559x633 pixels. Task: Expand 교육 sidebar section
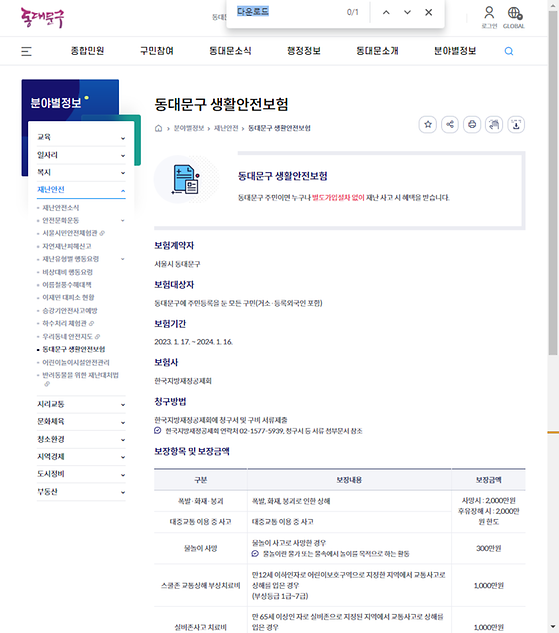pyautogui.click(x=81, y=137)
